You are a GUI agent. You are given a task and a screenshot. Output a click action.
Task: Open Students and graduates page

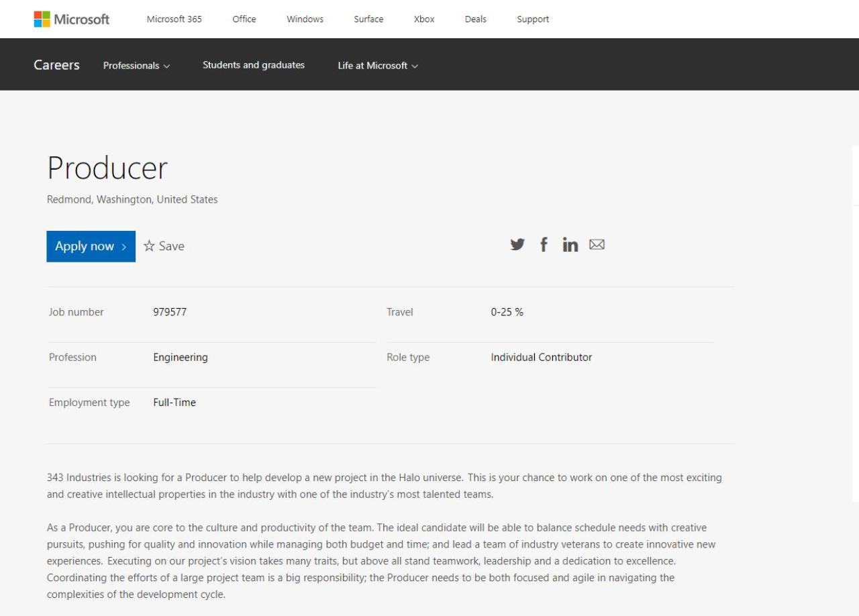click(254, 65)
